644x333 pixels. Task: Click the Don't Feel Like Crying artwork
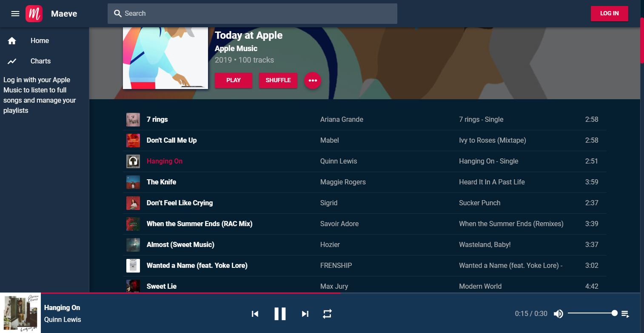click(133, 203)
